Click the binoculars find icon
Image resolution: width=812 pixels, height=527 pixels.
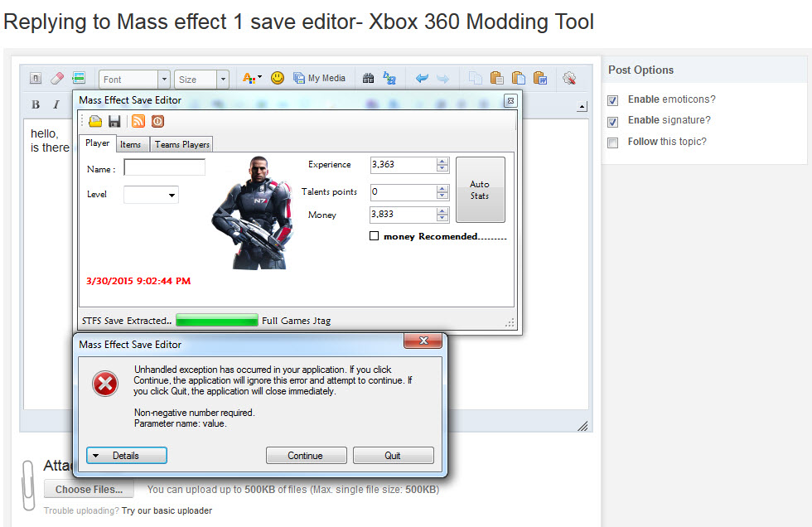coord(369,78)
